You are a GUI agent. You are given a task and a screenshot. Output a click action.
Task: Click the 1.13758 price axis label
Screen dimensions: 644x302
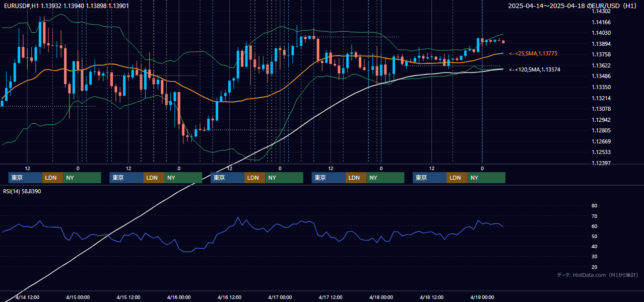601,54
